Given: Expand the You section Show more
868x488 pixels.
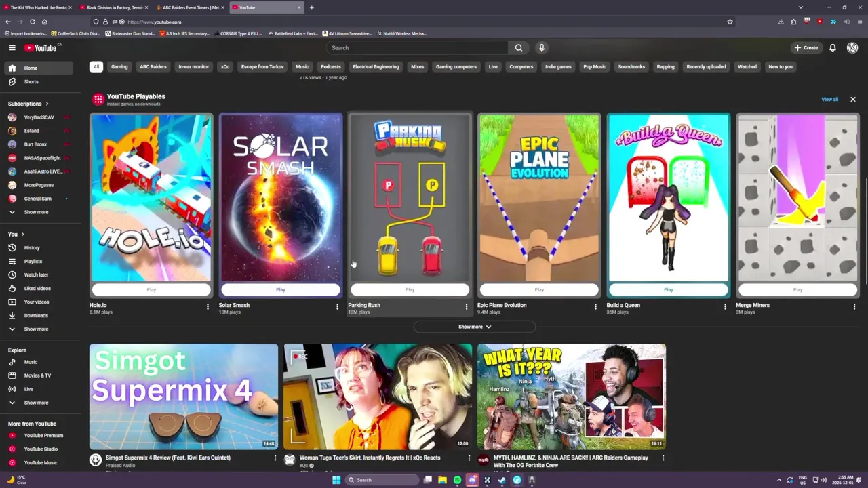Looking at the screenshot, I should point(38,329).
